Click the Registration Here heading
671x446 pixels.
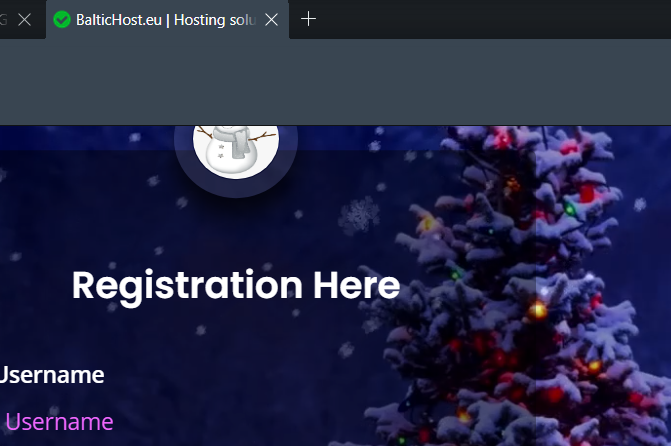point(236,285)
